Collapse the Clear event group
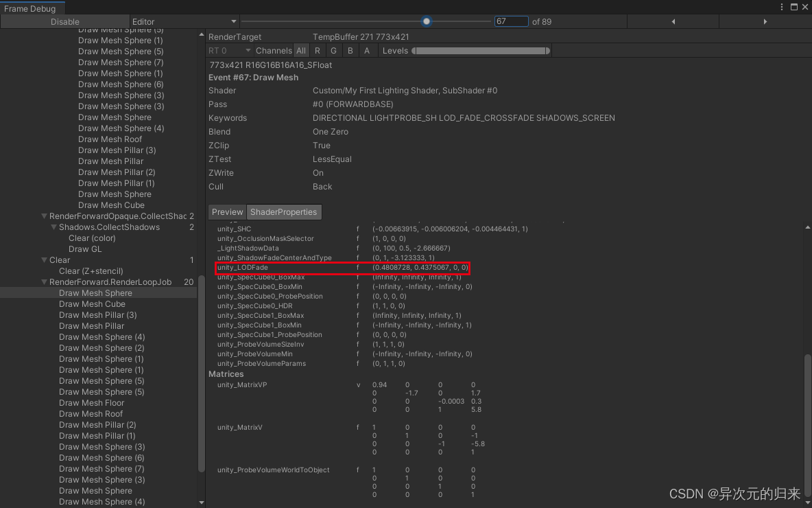Screen dimensions: 812x508 point(45,260)
